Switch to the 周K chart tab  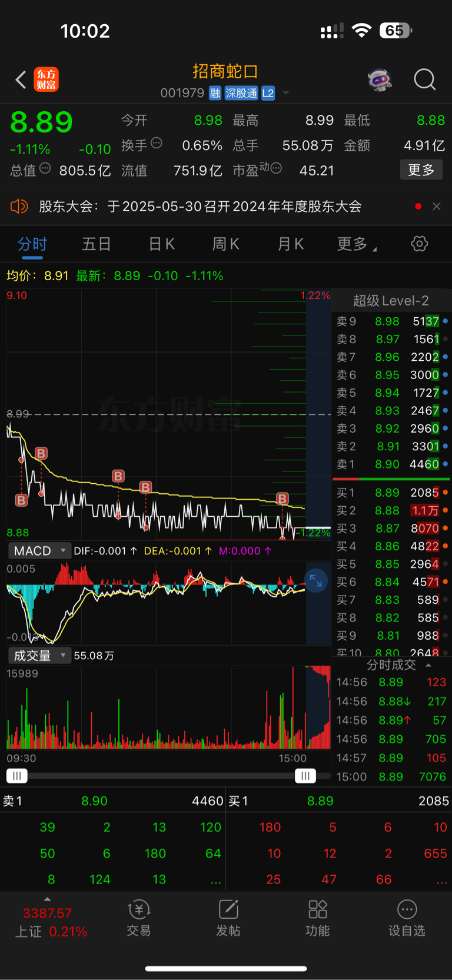pyautogui.click(x=226, y=244)
